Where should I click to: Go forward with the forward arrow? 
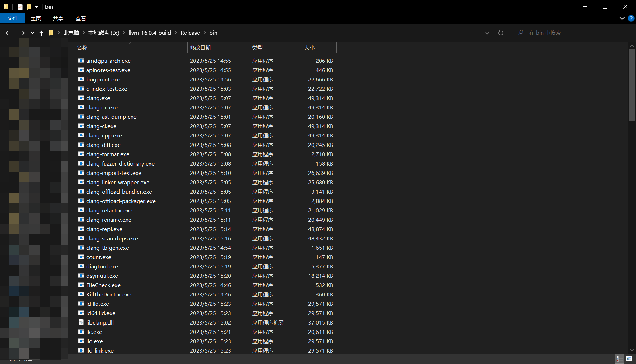point(22,33)
